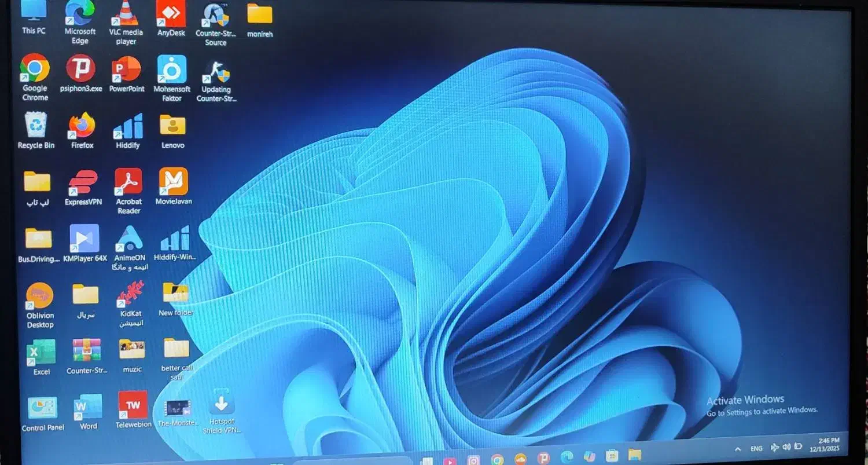Open ExpressVPN desktop shortcut
The image size is (868, 465).
[83, 183]
